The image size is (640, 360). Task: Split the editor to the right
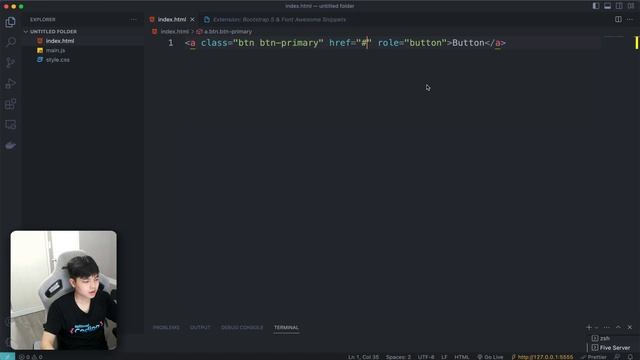(x=618, y=20)
